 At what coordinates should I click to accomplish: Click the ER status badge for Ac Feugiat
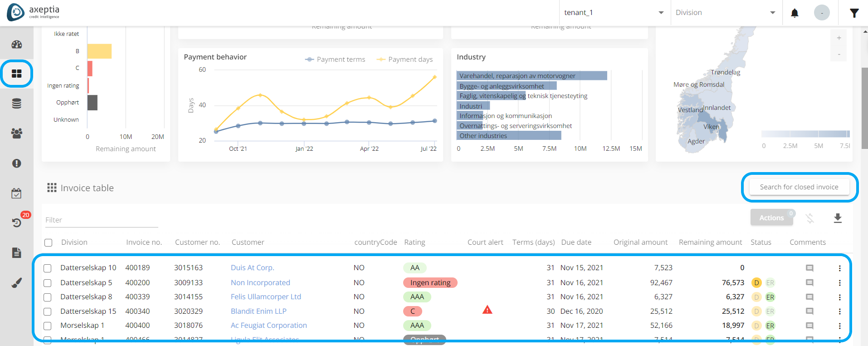coord(770,326)
